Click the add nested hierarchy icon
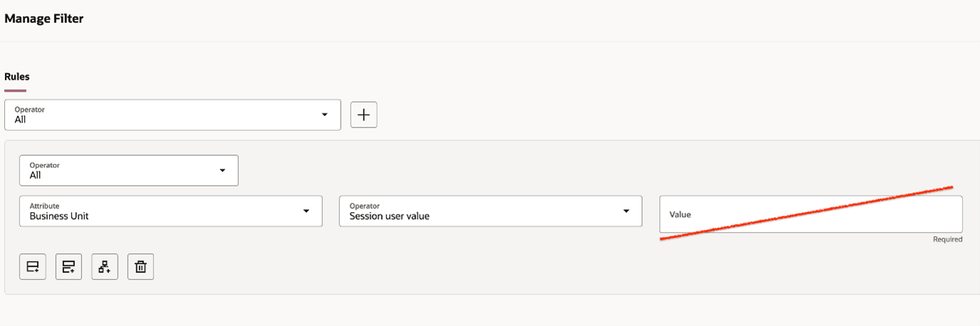 105,267
